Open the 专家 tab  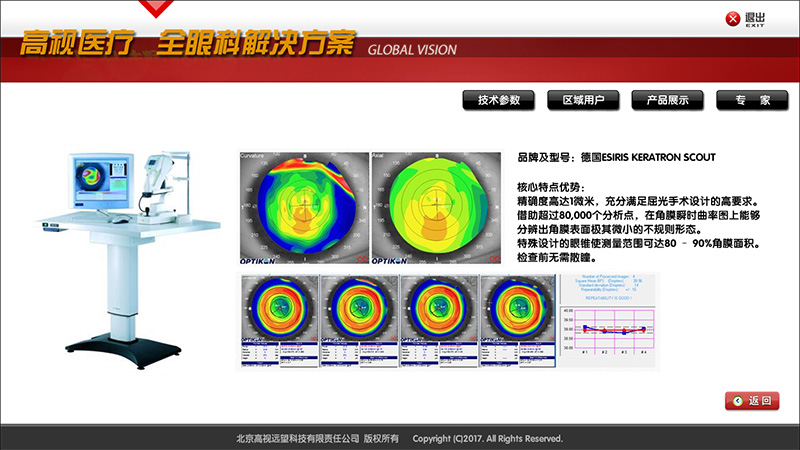click(752, 100)
